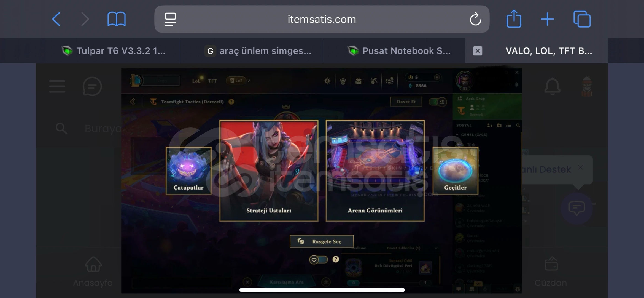Open live support chat bubble button
This screenshot has height=298, width=644.
coord(576,208)
